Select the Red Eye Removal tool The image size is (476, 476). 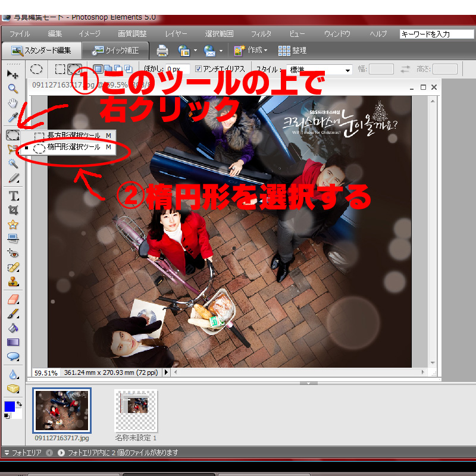pyautogui.click(x=13, y=253)
